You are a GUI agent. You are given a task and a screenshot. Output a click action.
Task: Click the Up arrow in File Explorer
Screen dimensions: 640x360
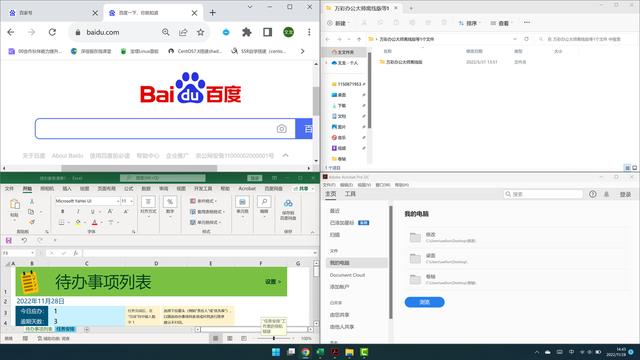359,39
